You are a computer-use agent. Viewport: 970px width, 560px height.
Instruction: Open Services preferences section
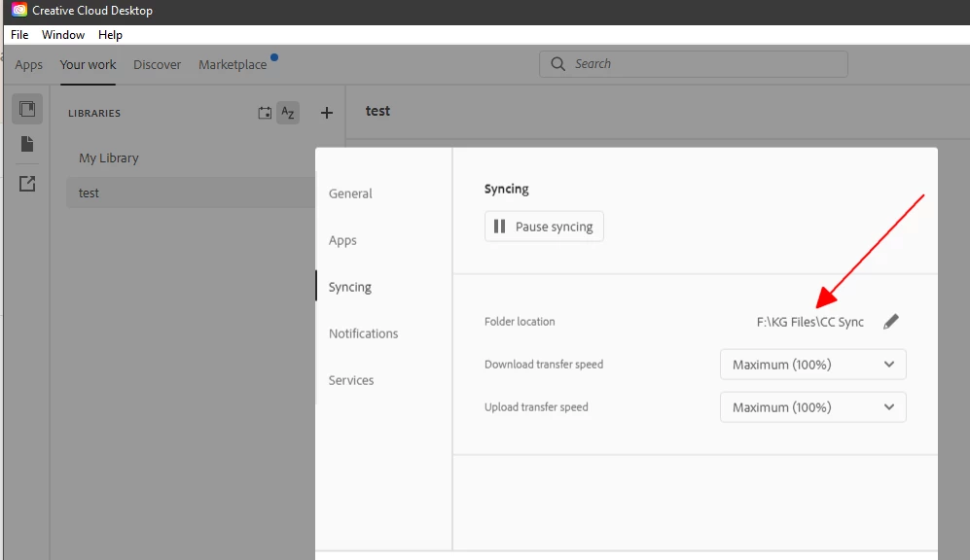[x=351, y=380]
